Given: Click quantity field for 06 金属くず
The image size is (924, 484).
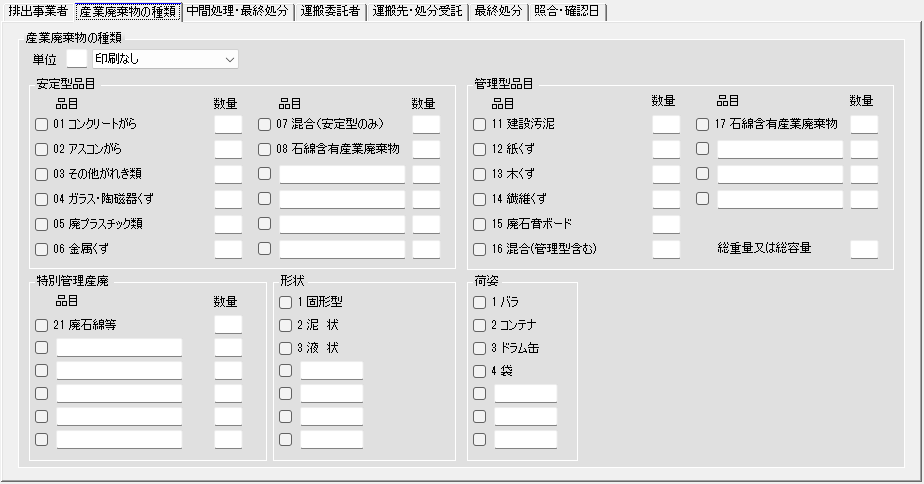Looking at the screenshot, I should click(x=228, y=249).
